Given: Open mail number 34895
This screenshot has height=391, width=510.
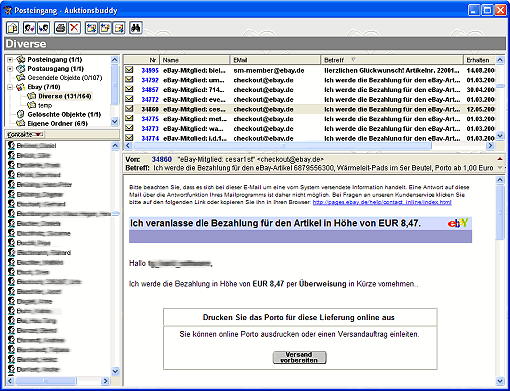Looking at the screenshot, I should click(150, 70).
